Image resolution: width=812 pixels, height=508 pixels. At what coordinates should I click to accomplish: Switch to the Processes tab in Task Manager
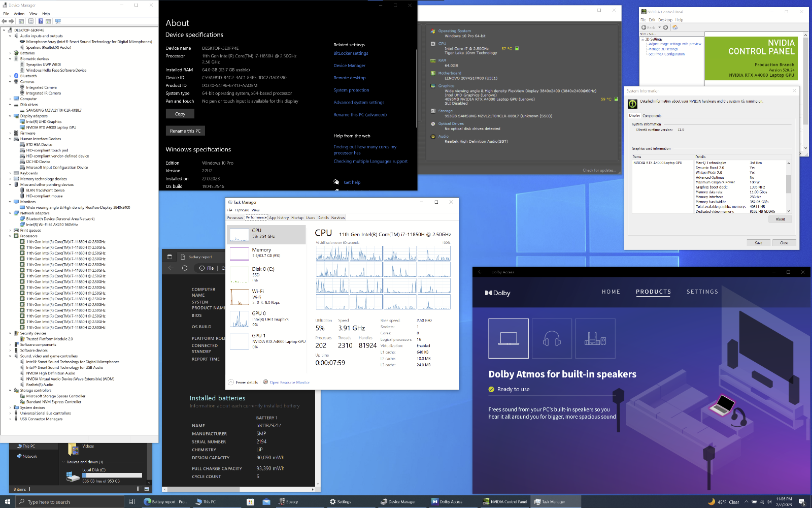(235, 217)
